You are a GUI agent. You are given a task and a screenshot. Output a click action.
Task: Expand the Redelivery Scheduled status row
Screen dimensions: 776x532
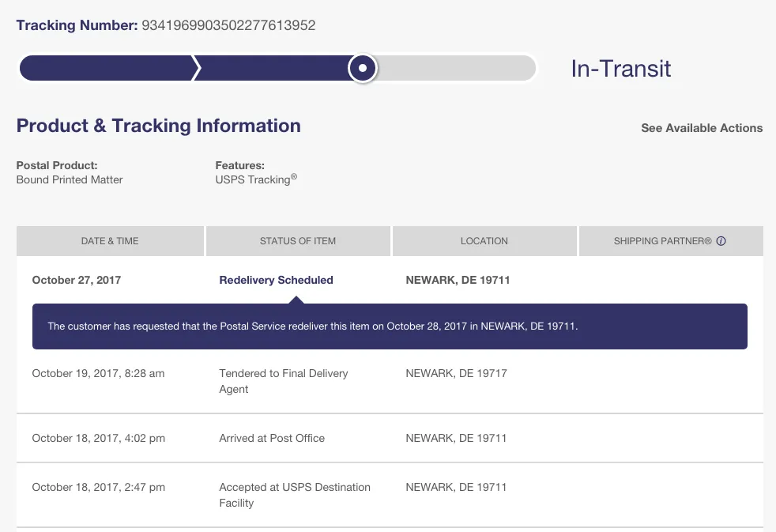tap(276, 280)
